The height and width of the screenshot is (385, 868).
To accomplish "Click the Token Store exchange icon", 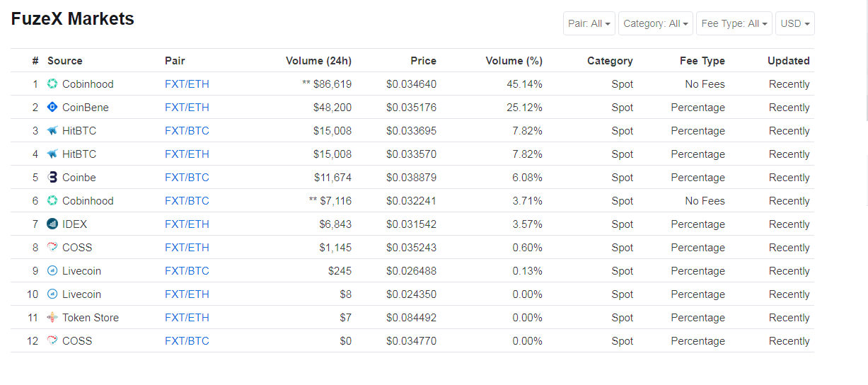I will tap(52, 318).
